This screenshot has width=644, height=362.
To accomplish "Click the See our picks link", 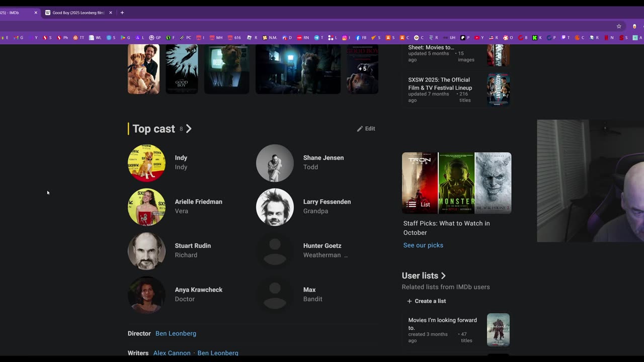I will coord(423,245).
